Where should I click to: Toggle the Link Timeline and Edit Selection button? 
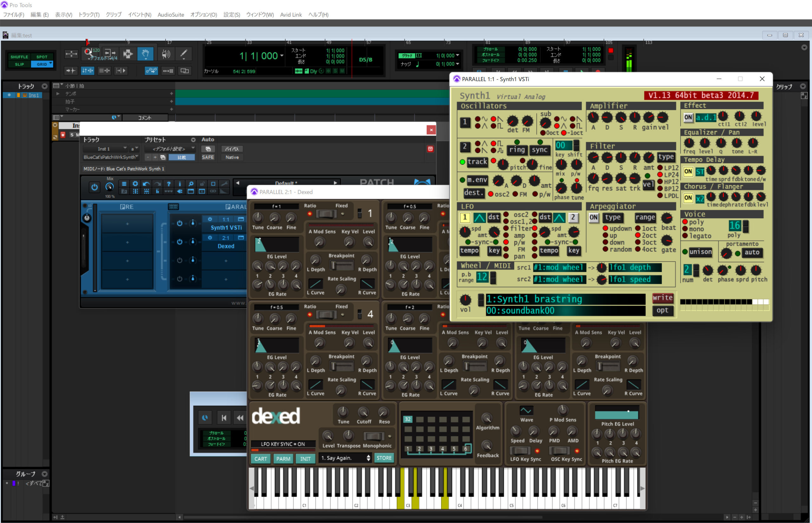(x=88, y=71)
